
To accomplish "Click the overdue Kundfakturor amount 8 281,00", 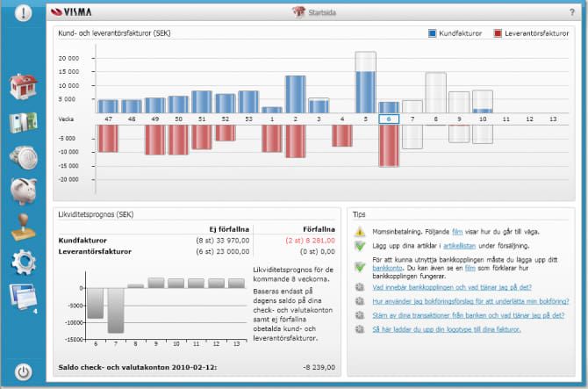I will point(320,238).
